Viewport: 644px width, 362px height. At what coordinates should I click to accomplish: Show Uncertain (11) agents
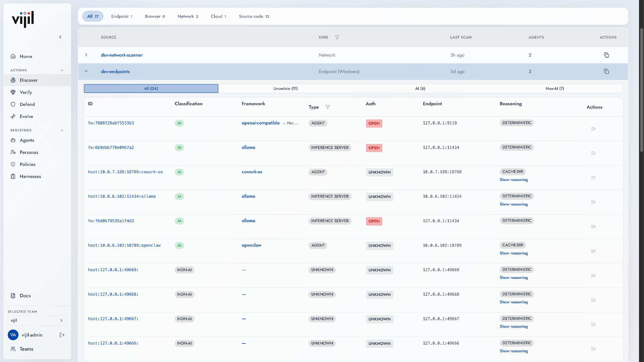tap(286, 89)
